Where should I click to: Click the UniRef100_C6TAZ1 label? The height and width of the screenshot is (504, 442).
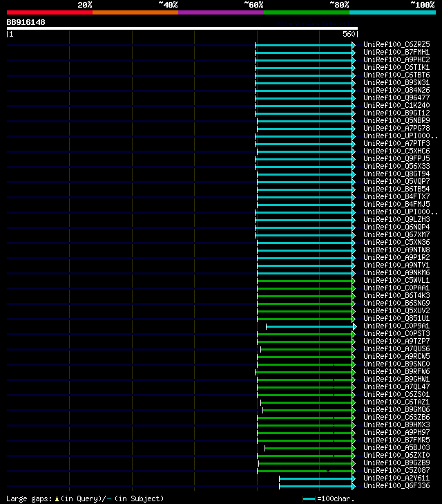click(x=396, y=402)
